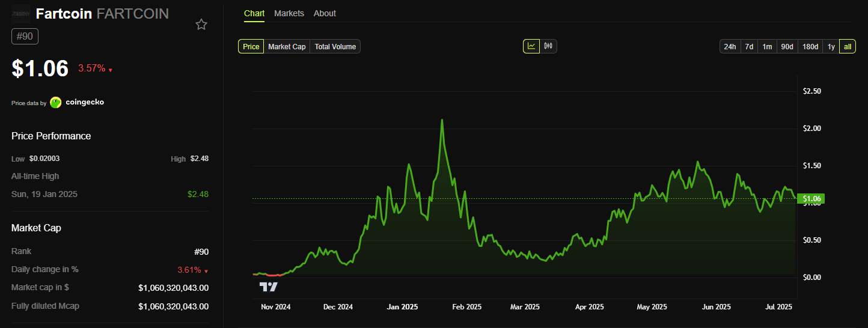Set chart range to 1y

click(831, 46)
